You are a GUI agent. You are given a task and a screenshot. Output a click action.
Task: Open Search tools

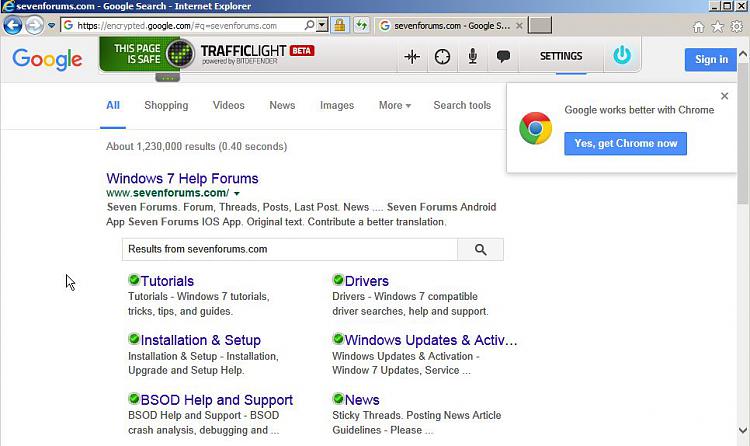pyautogui.click(x=462, y=105)
